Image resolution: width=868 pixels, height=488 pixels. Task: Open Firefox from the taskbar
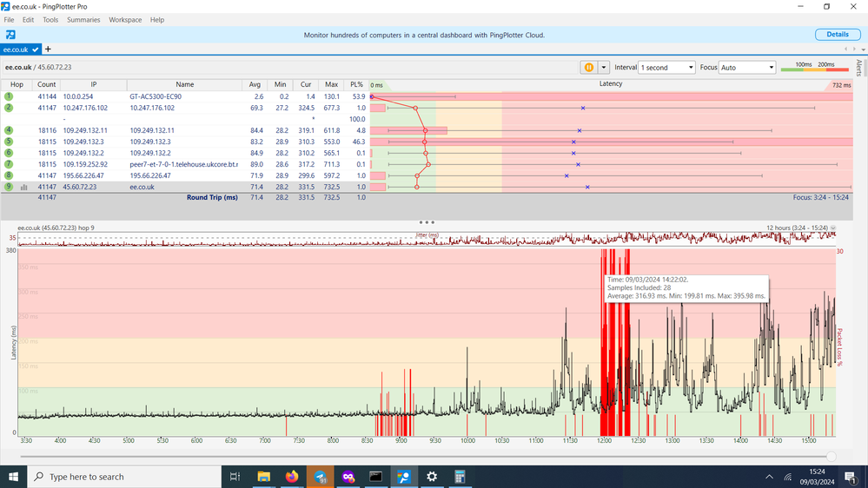pos(292,477)
